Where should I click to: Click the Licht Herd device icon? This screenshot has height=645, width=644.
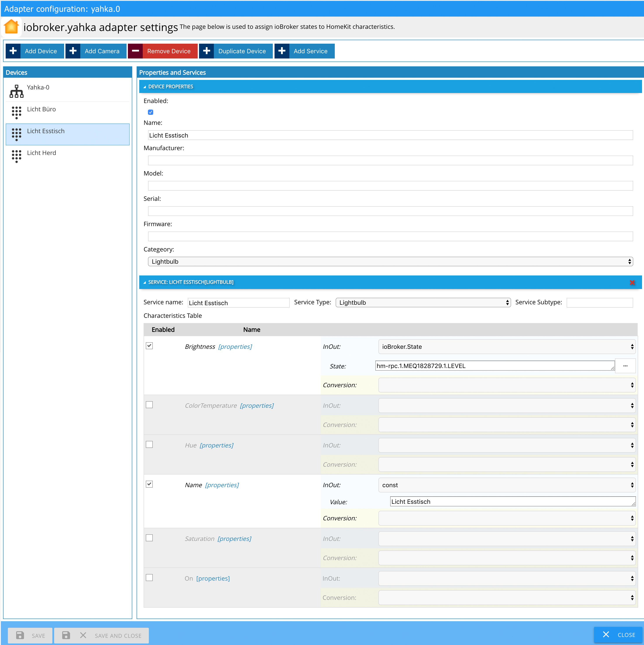tap(16, 156)
